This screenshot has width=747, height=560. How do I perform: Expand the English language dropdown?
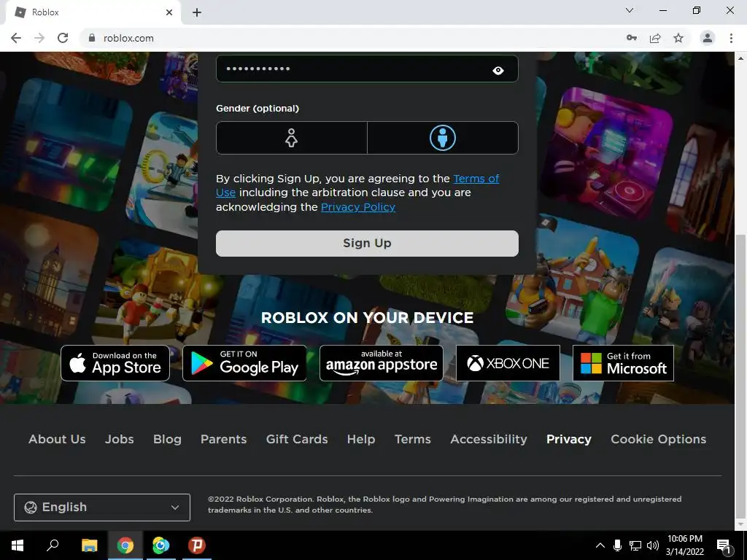[102, 507]
